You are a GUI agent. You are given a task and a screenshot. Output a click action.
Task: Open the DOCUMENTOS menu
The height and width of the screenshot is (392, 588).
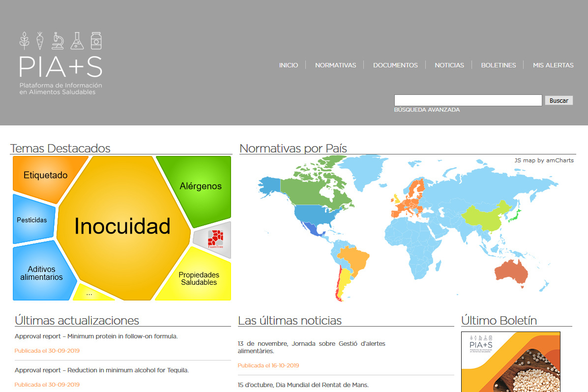click(395, 65)
